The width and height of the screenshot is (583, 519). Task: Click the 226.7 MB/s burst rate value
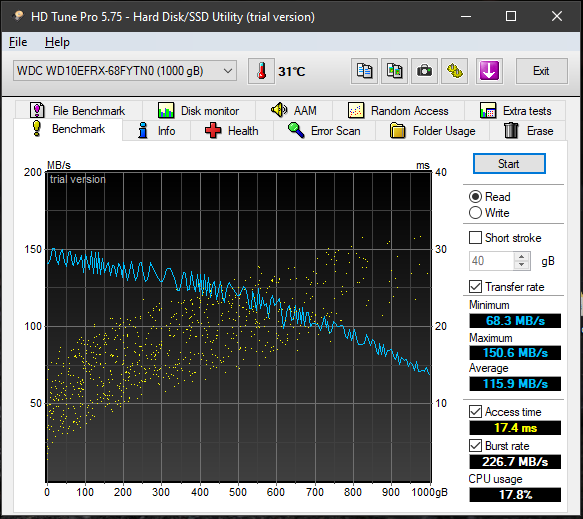click(515, 461)
